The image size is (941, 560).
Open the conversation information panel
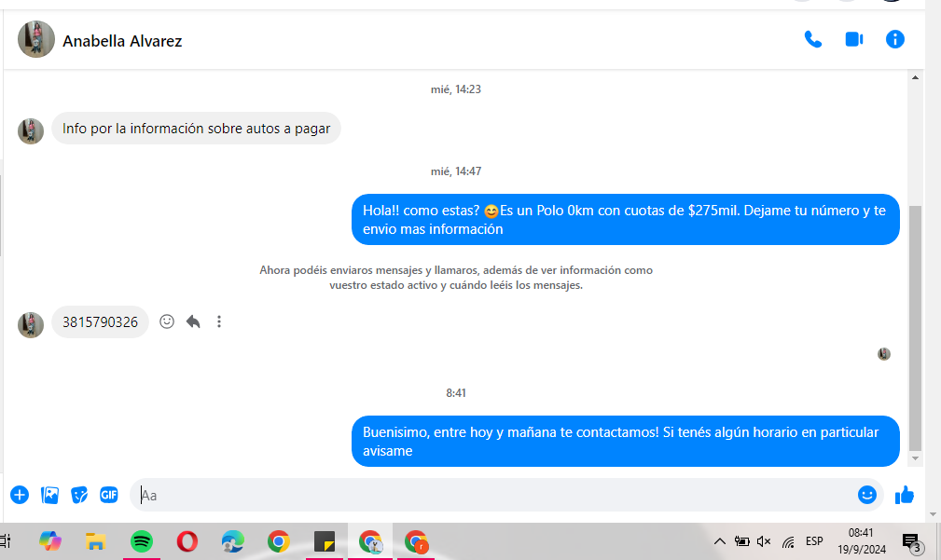(894, 39)
